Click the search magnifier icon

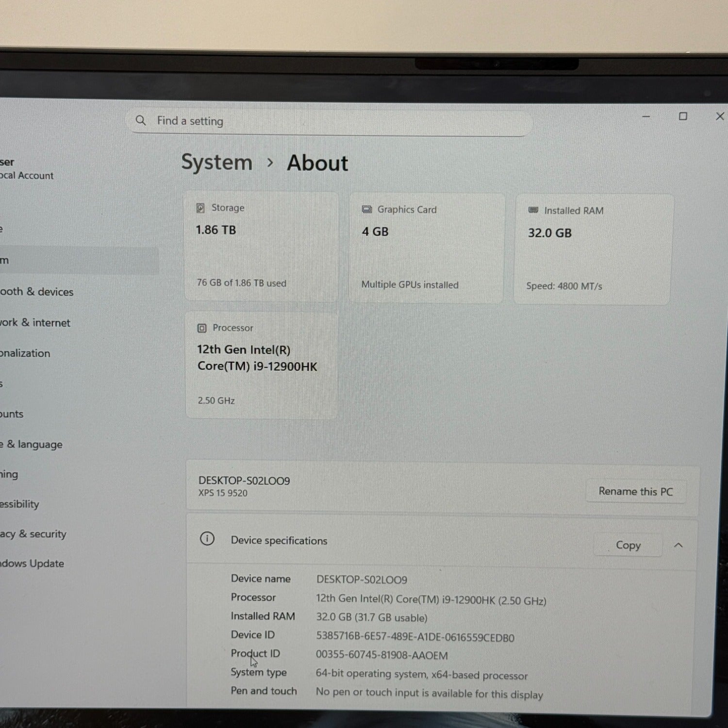click(x=141, y=120)
